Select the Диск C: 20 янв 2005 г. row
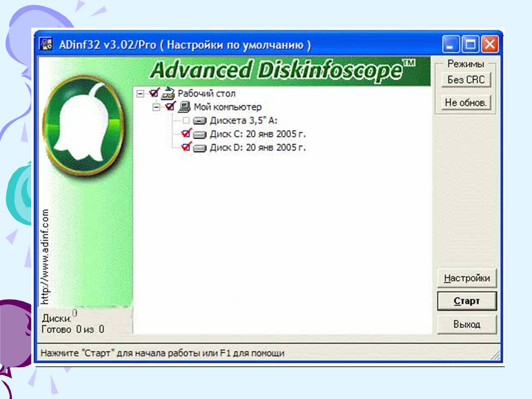The image size is (532, 399). 258,134
